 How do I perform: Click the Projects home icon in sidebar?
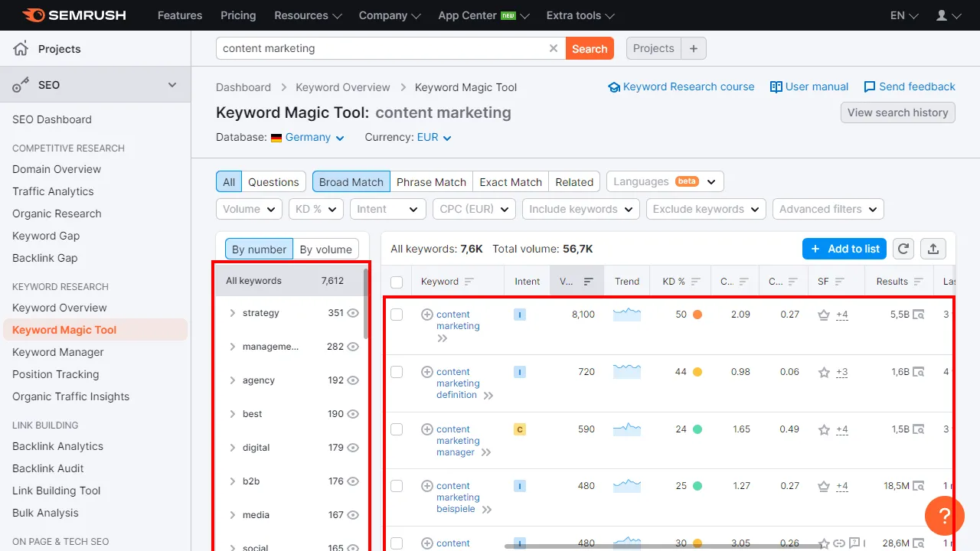pyautogui.click(x=21, y=49)
